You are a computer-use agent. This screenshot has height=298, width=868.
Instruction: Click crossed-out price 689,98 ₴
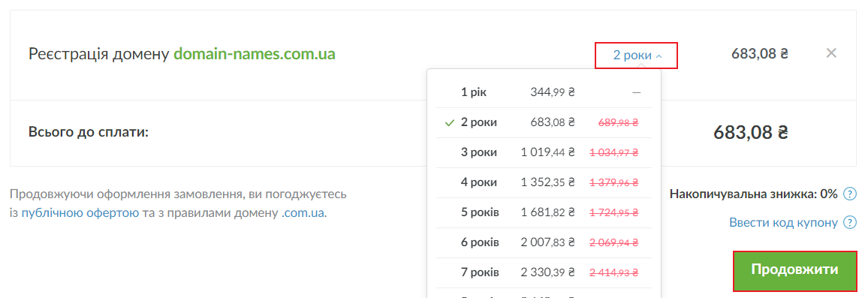[619, 123]
